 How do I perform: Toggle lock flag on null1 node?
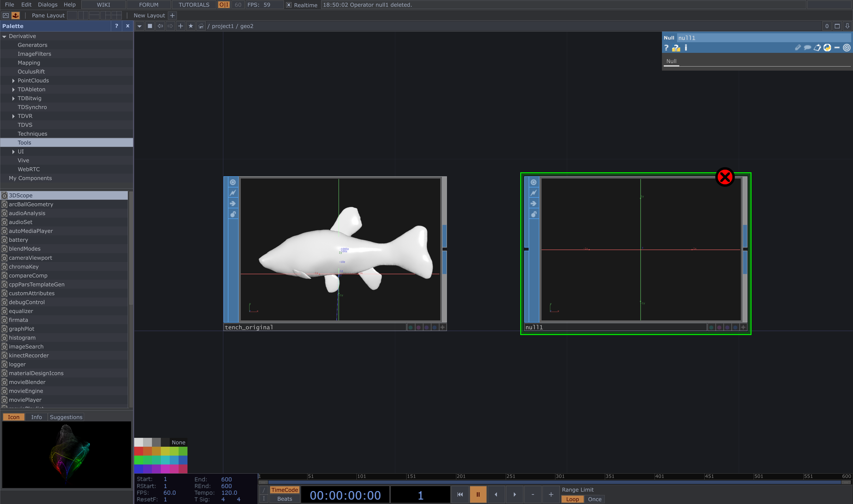(x=534, y=214)
